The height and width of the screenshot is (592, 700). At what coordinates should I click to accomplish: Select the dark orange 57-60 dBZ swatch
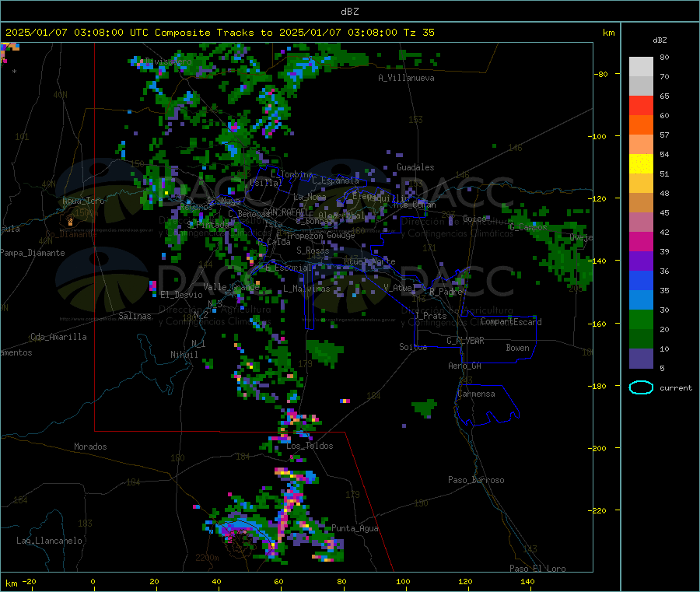(x=641, y=125)
